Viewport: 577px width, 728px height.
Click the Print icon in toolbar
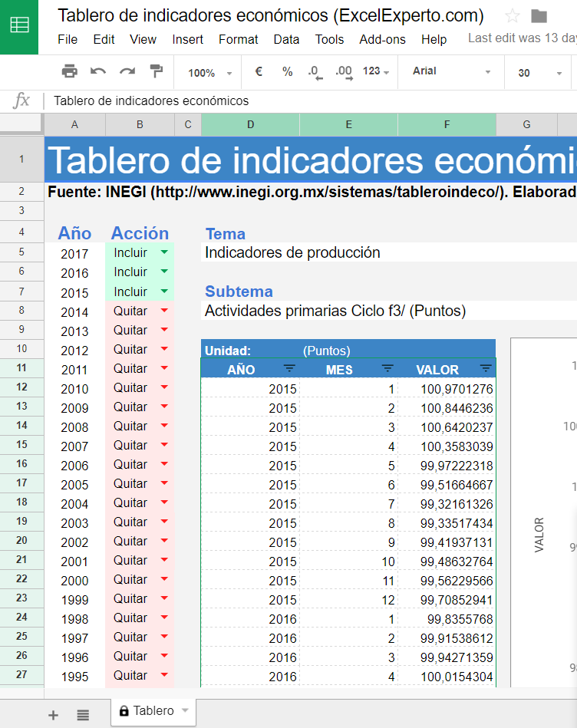click(x=70, y=71)
